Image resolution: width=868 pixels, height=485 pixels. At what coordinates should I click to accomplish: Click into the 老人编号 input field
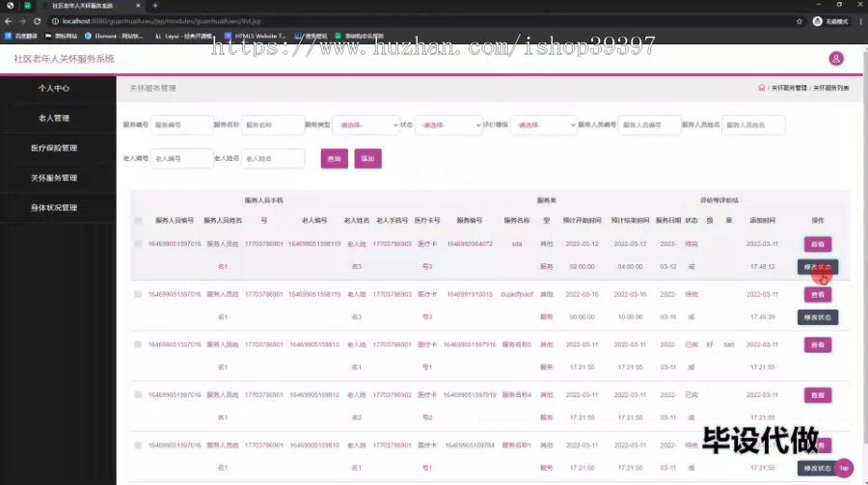coord(182,159)
